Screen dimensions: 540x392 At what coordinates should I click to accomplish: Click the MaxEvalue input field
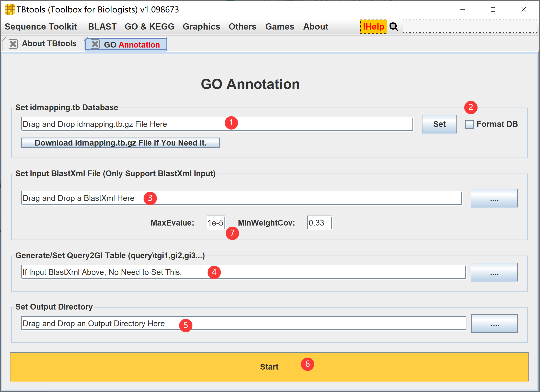coord(216,223)
